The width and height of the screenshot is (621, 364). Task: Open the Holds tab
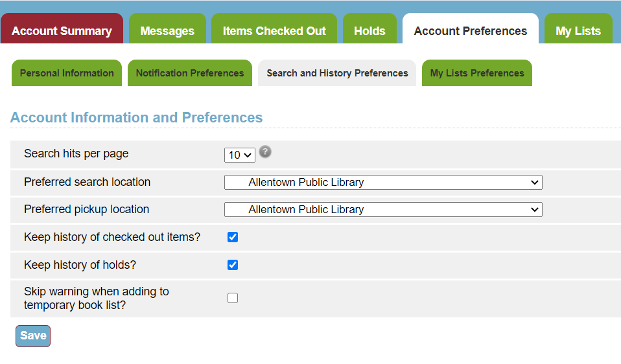pyautogui.click(x=369, y=29)
